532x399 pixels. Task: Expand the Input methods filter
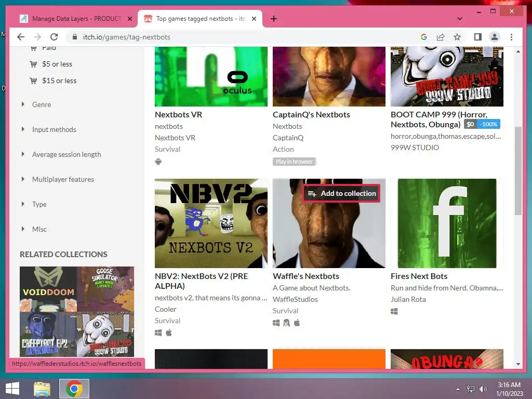pos(54,129)
